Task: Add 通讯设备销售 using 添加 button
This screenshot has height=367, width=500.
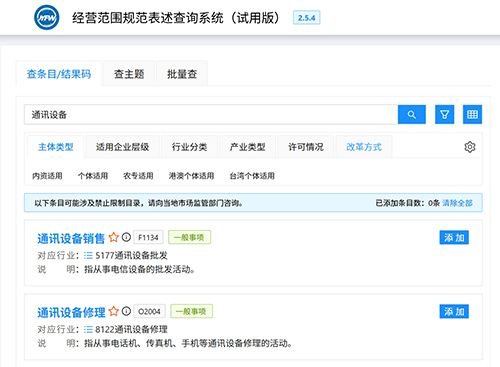Action: (454, 237)
